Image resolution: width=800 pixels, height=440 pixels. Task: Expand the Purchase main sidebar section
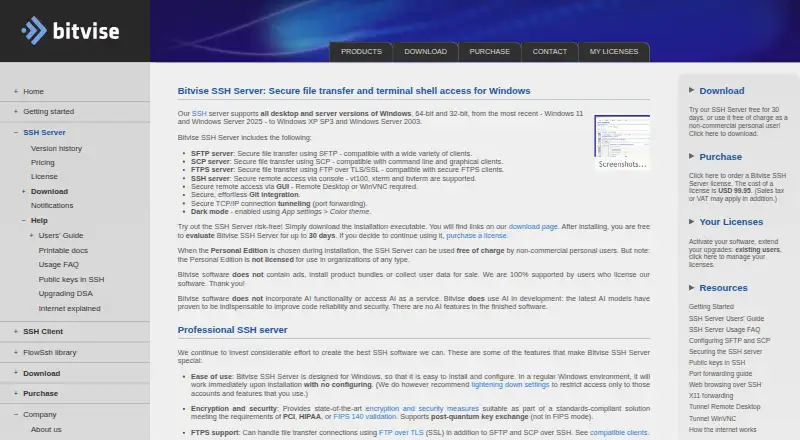(x=16, y=394)
